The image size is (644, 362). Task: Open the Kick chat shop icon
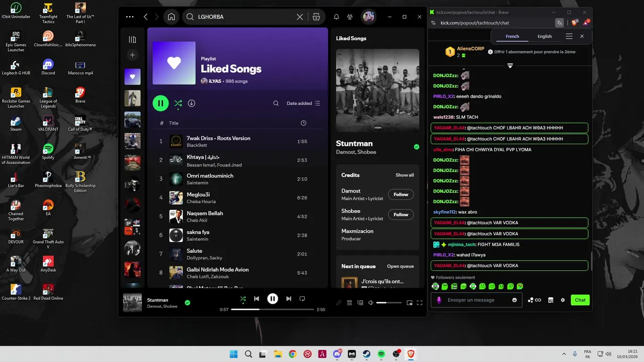pyautogui.click(x=550, y=300)
